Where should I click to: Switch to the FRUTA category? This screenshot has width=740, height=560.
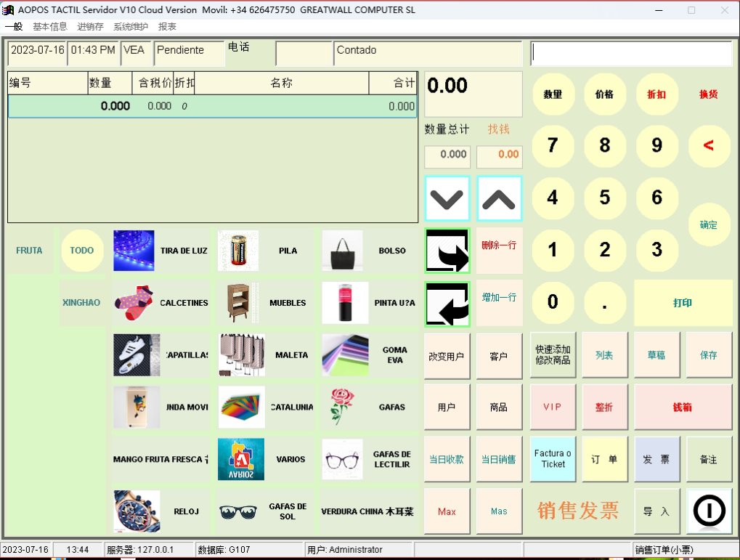[30, 251]
